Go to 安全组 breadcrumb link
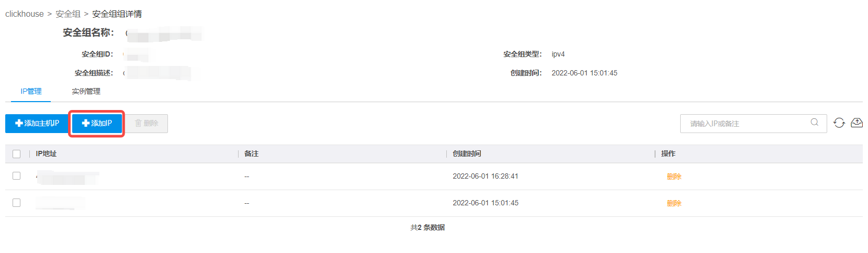 coord(68,14)
